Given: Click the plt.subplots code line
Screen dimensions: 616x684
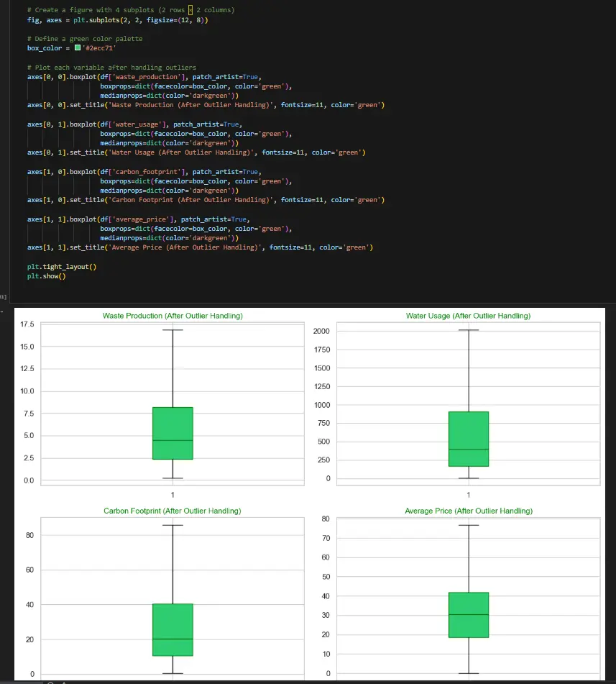Looking at the screenshot, I should [117, 19].
